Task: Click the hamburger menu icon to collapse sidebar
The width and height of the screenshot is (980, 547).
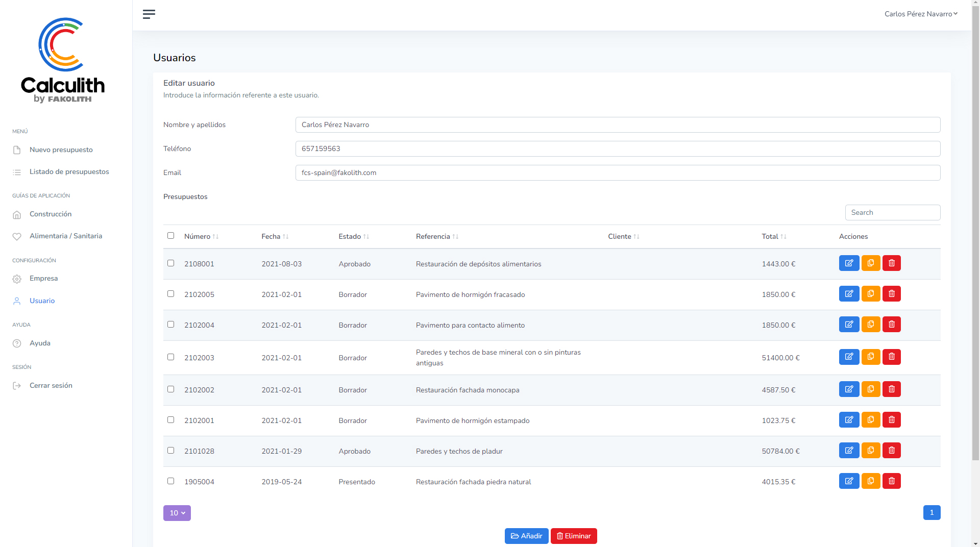Action: pyautogui.click(x=149, y=14)
